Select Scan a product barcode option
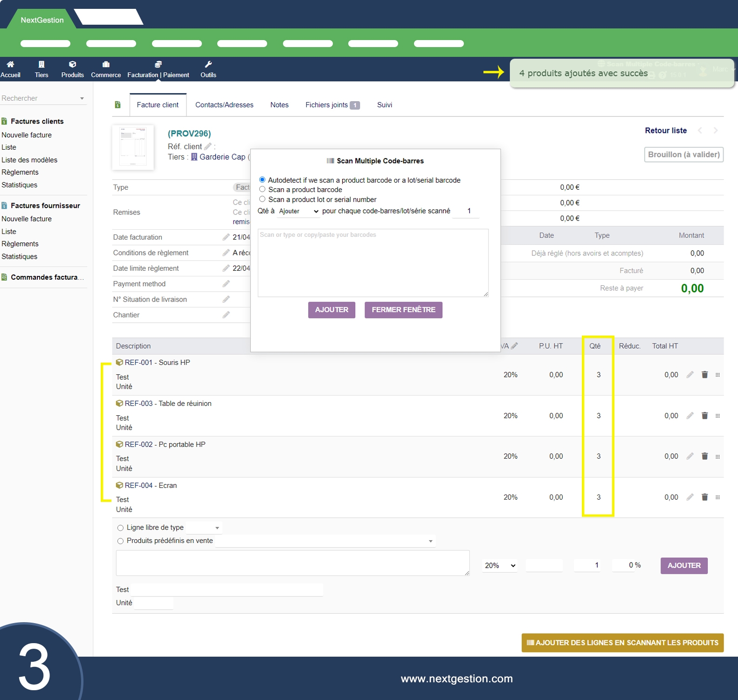Viewport: 738px width, 700px height. [x=262, y=189]
